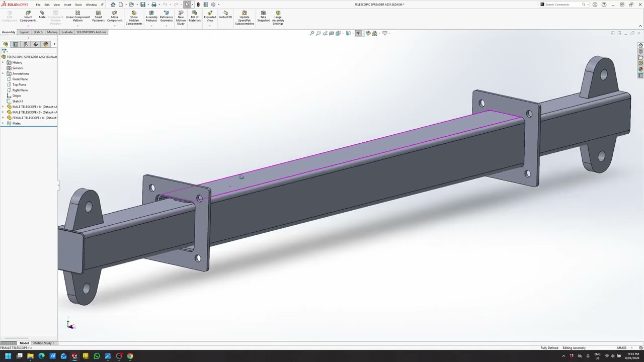Switch to the Evaluate ribbon tab
Viewport: 644px width, 362px height.
pos(67,32)
